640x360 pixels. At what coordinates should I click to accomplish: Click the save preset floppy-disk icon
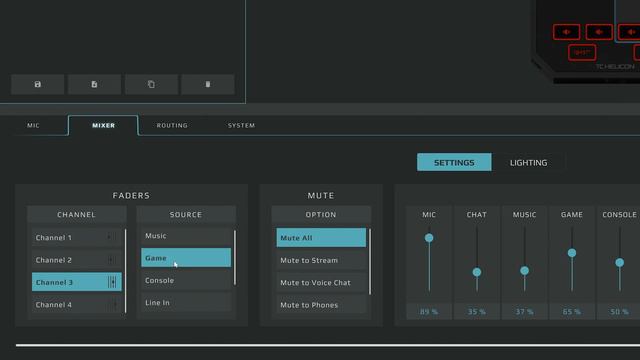click(x=38, y=84)
